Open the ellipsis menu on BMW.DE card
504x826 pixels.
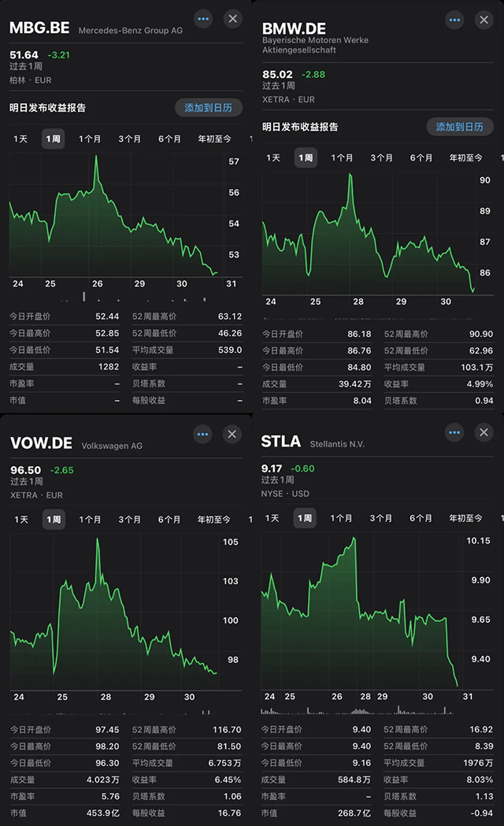point(454,20)
